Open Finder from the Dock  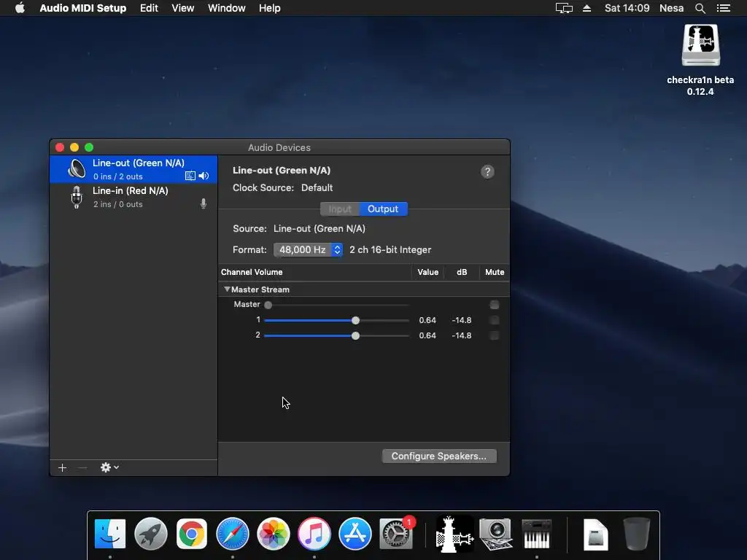(110, 534)
